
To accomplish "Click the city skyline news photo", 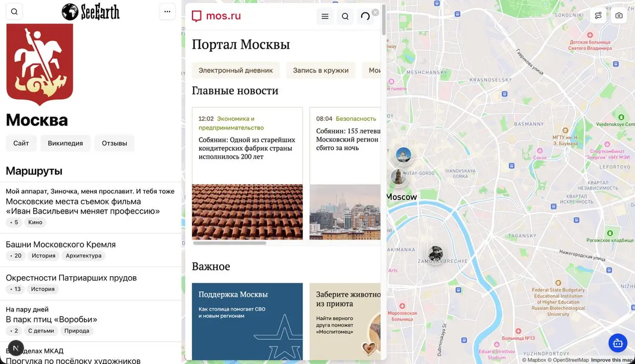I will 345,212.
